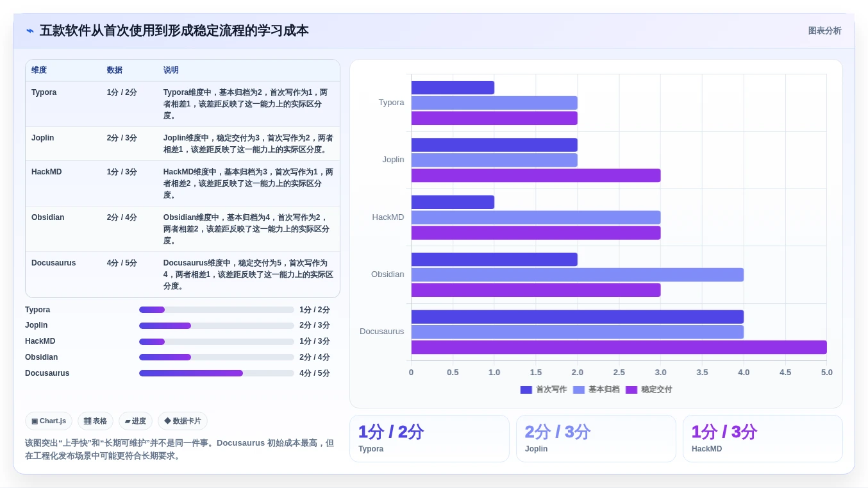Select the 数据卡片 tag chip

[183, 421]
